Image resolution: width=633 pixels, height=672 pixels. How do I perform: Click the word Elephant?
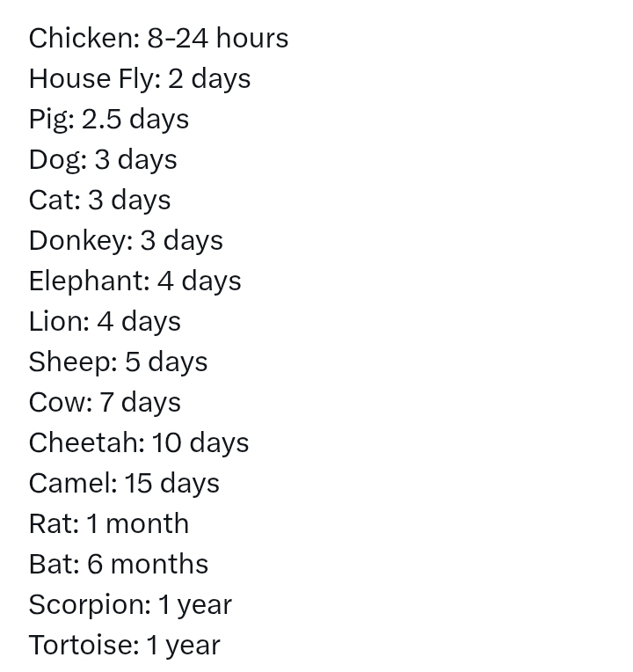click(x=86, y=281)
